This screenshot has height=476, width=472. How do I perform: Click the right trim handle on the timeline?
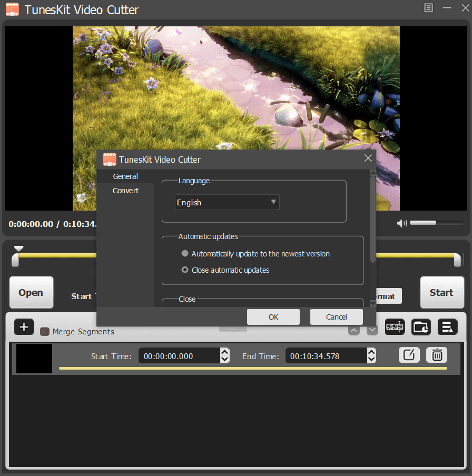click(457, 260)
